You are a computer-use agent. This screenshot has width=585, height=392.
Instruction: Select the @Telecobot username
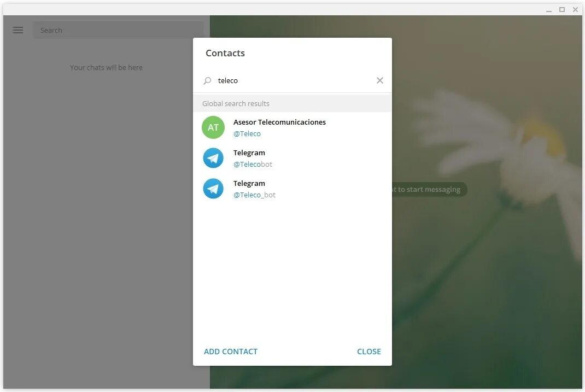click(253, 164)
